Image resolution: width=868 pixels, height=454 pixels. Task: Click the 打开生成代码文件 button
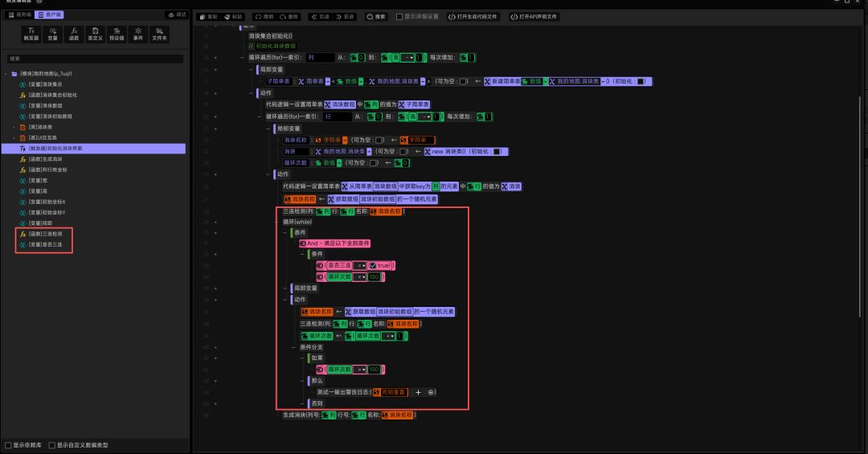473,17
